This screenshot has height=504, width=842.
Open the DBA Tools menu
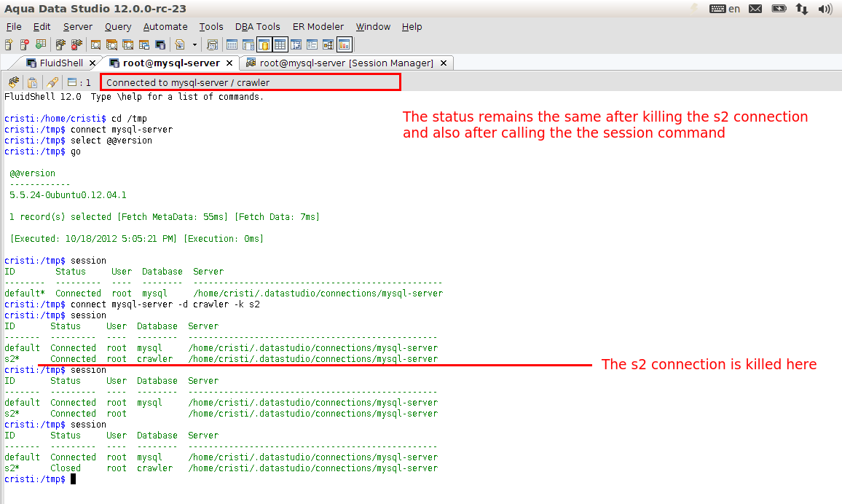point(258,27)
